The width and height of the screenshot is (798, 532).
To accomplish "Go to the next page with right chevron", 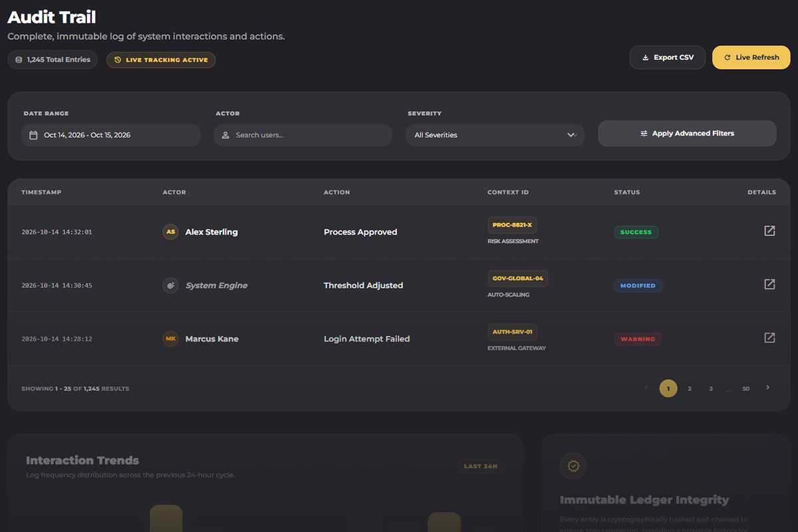I will (x=768, y=388).
